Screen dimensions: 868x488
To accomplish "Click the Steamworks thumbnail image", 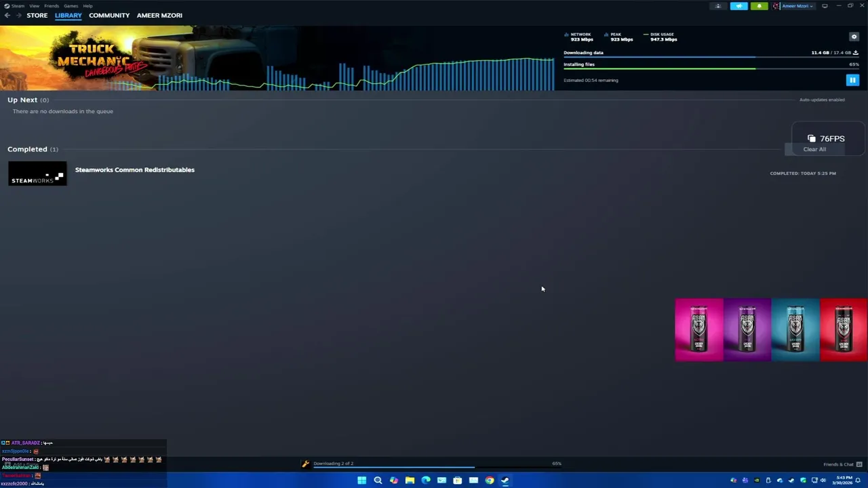I will (37, 174).
